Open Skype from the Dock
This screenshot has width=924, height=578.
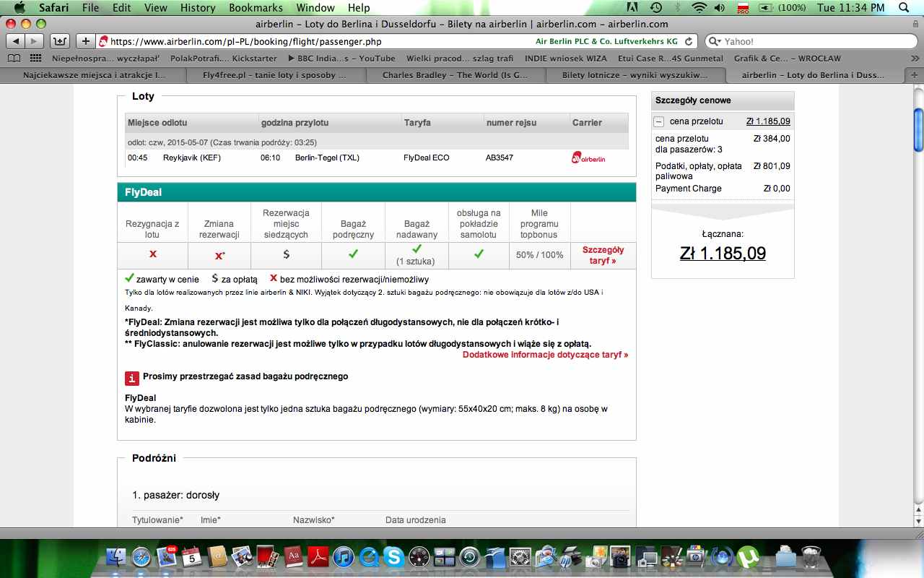point(393,556)
